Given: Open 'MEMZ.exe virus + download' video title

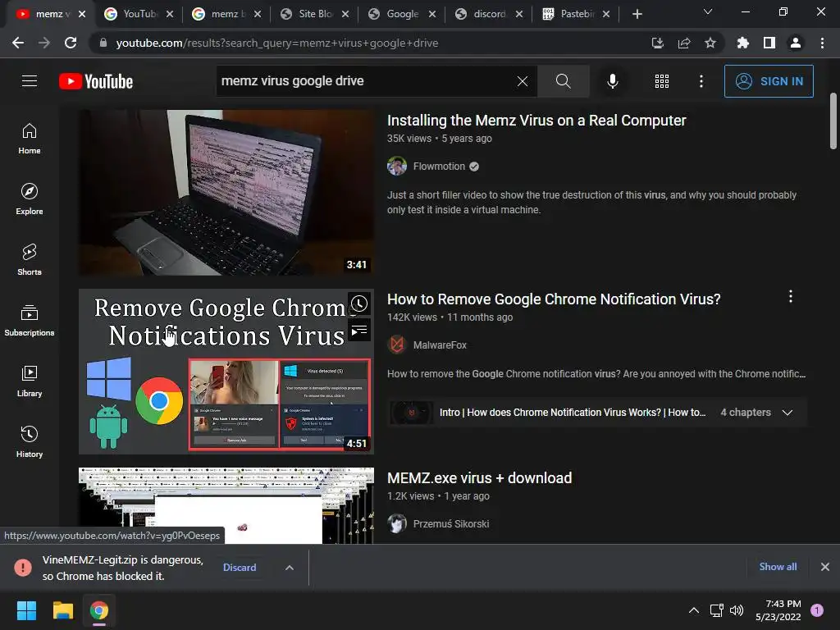Looking at the screenshot, I should (x=479, y=478).
